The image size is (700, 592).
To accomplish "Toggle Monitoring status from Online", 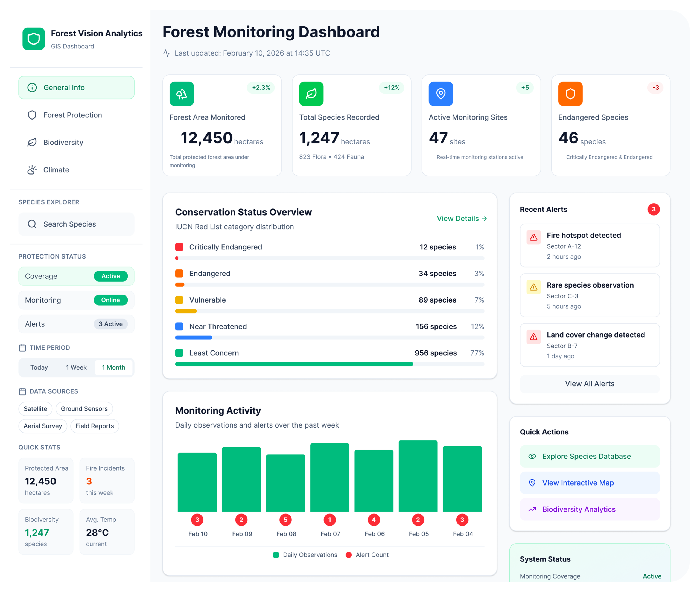I will [x=111, y=300].
